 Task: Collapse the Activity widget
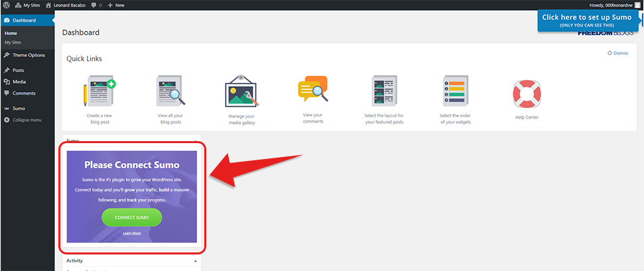pyautogui.click(x=196, y=261)
